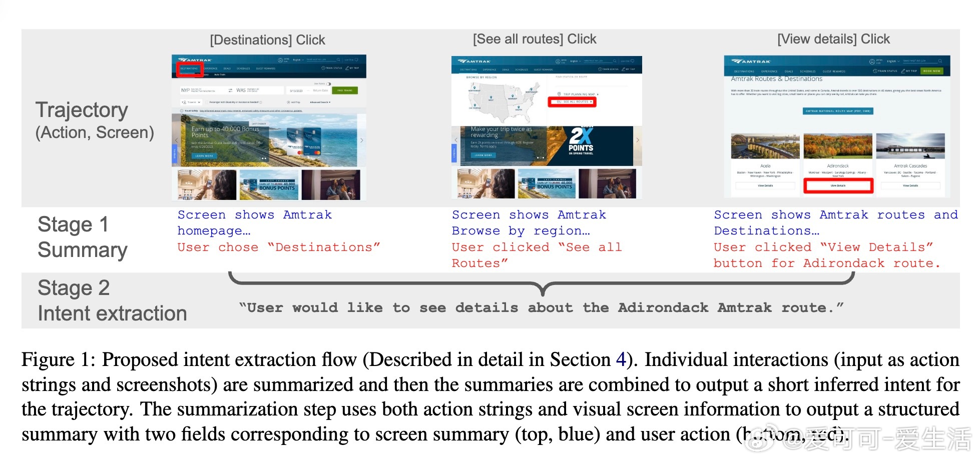The width and height of the screenshot is (980, 462).
Task: Click the Train Status icon in the [View details] screenshot
Action: point(875,71)
